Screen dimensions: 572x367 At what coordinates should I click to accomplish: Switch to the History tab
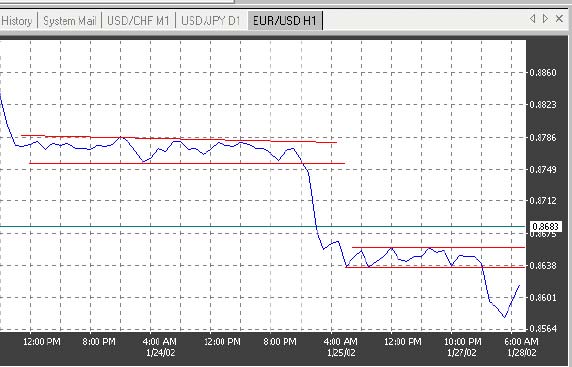18,21
